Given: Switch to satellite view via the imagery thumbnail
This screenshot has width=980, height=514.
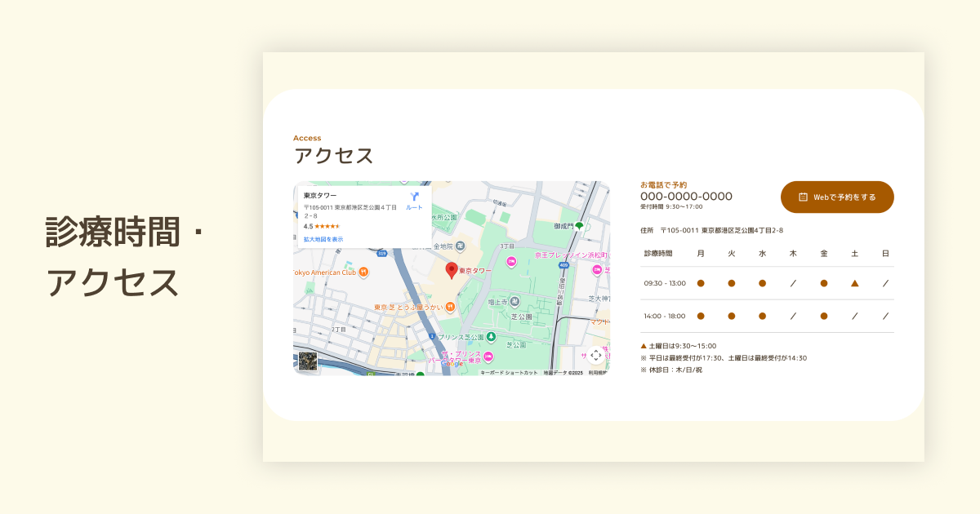Looking at the screenshot, I should [308, 360].
